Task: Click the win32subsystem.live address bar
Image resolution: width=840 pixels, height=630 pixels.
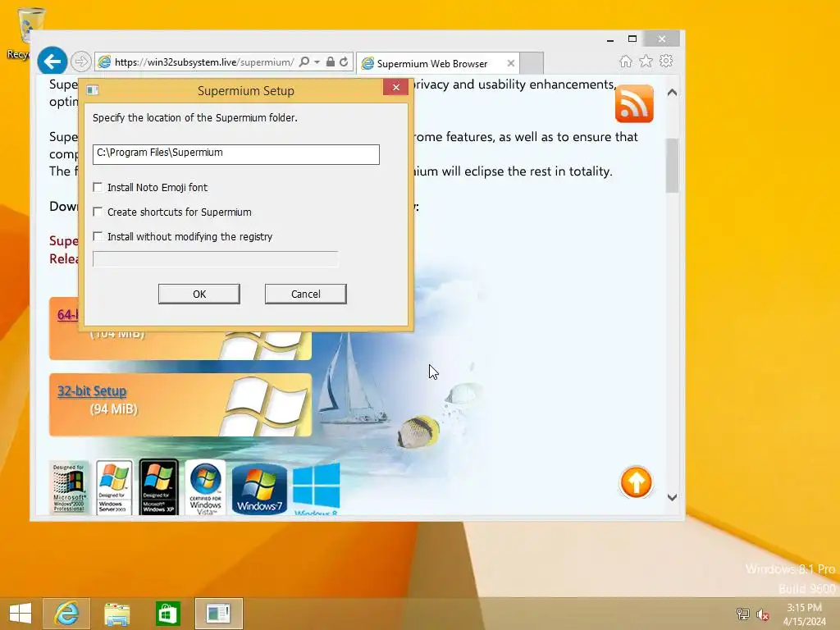Action: click(203, 62)
